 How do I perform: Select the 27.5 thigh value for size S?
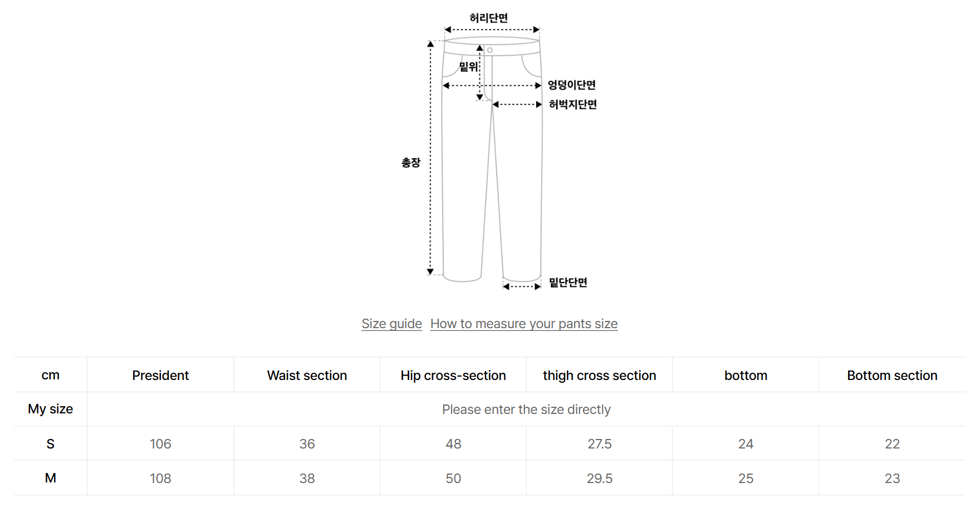coord(599,444)
